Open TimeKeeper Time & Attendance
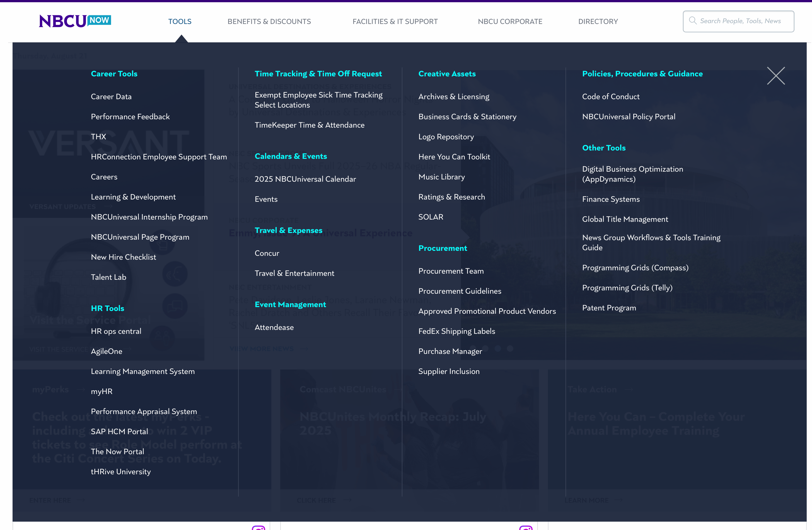Image resolution: width=812 pixels, height=530 pixels. pyautogui.click(x=310, y=125)
